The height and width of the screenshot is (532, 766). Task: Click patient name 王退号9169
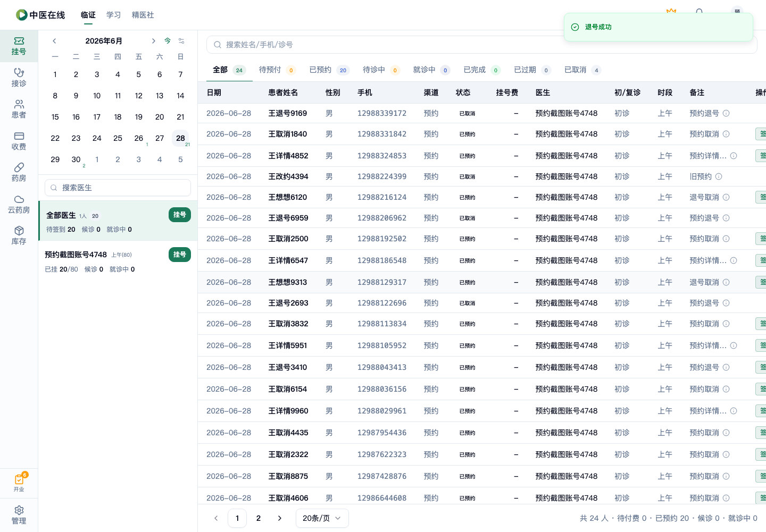[x=288, y=113]
